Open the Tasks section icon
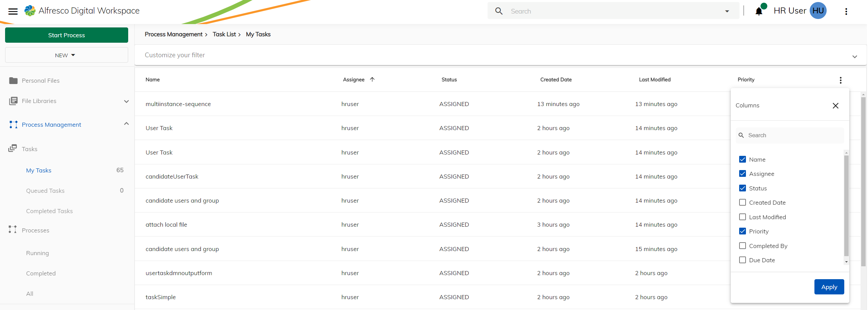868x310 pixels. click(13, 148)
